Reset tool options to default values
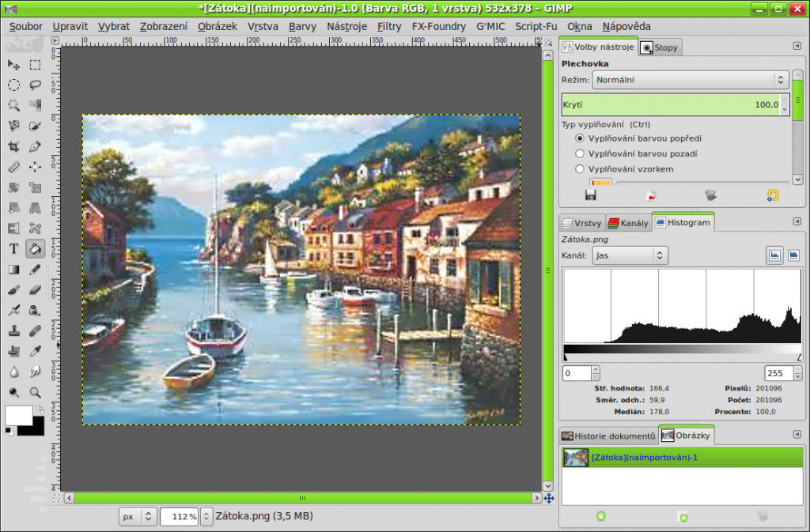The image size is (810, 532). tap(772, 195)
